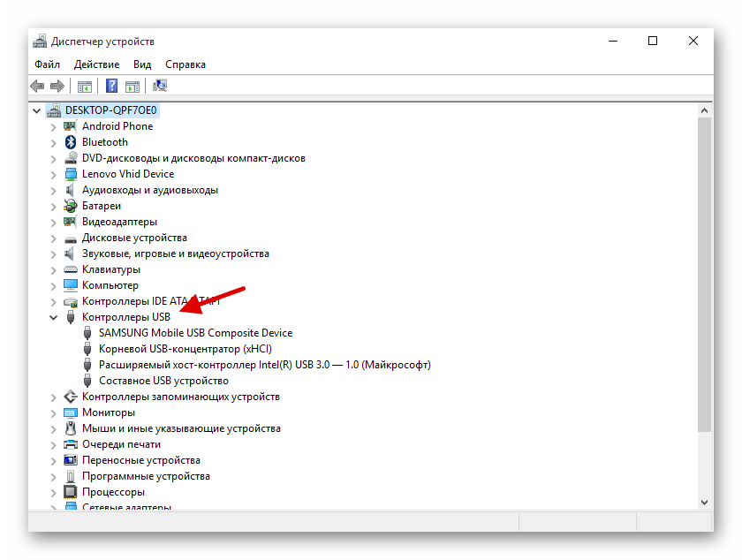Select Расширяемый хост-контроллер Intel(R) USB 3.0
The height and width of the screenshot is (560, 742).
pos(264,365)
